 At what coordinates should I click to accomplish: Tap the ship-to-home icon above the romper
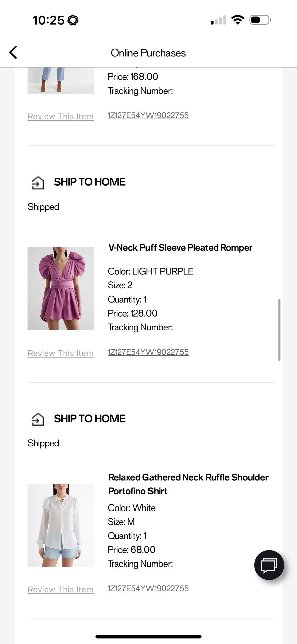(38, 183)
